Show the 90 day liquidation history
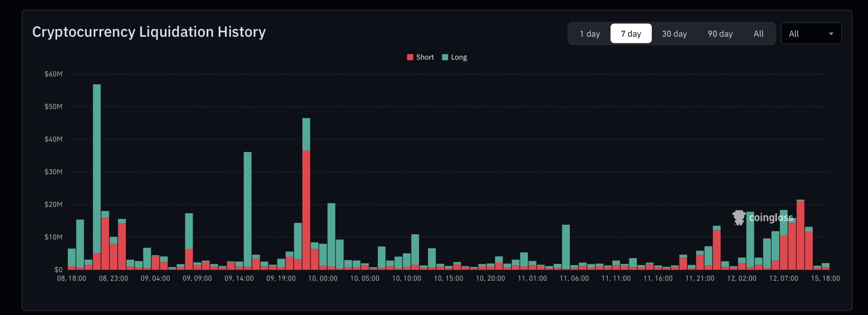Viewport: 868px width, 315px height. (x=720, y=34)
